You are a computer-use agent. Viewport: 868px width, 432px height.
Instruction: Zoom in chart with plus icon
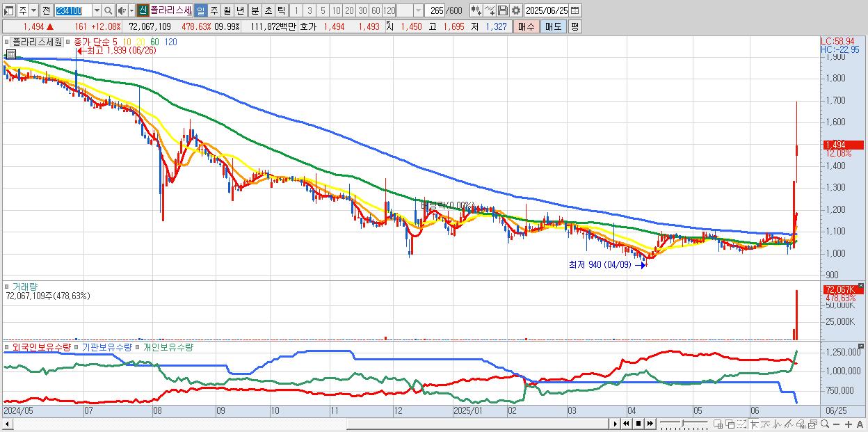click(849, 424)
